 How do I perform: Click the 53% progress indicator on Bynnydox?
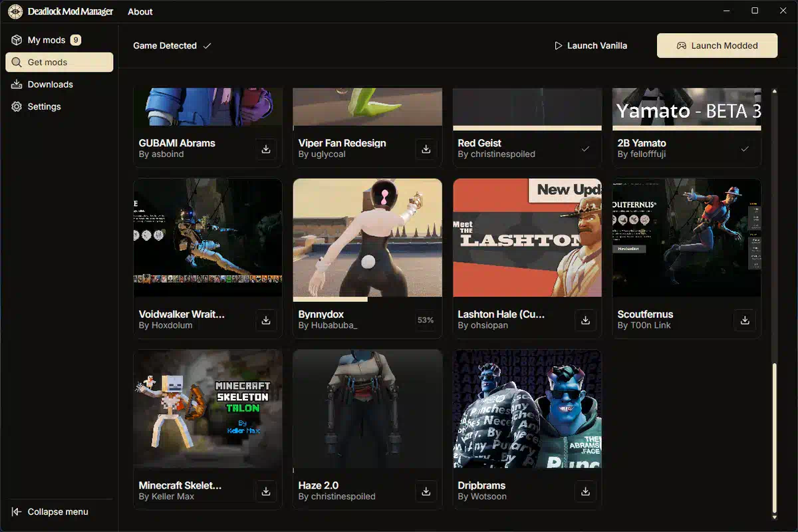426,320
